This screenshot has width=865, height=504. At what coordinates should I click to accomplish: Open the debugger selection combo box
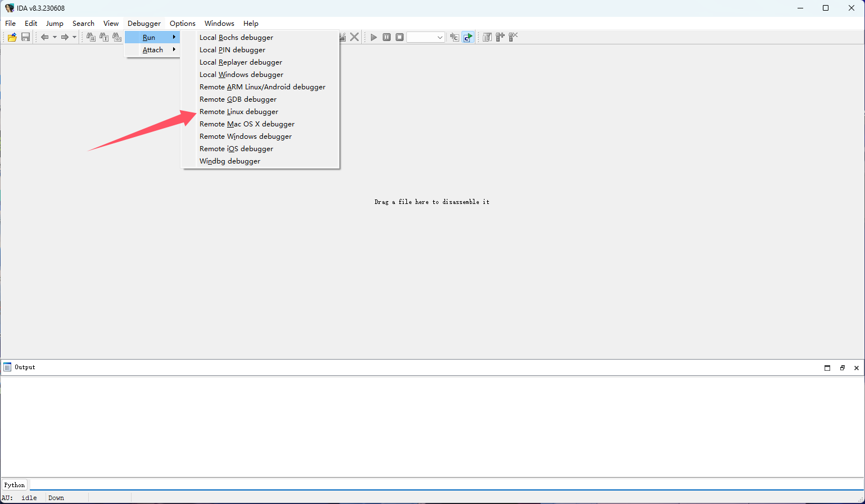(x=426, y=37)
